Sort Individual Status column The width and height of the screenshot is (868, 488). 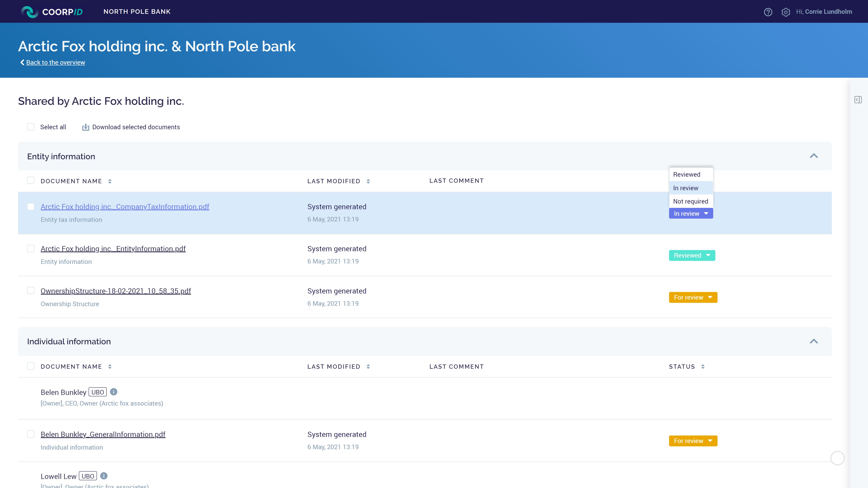703,367
